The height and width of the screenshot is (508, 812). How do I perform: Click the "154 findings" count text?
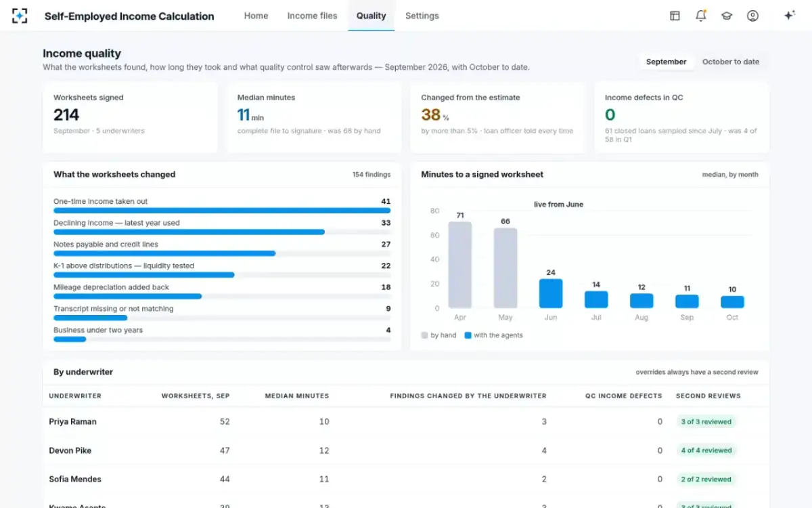point(371,175)
